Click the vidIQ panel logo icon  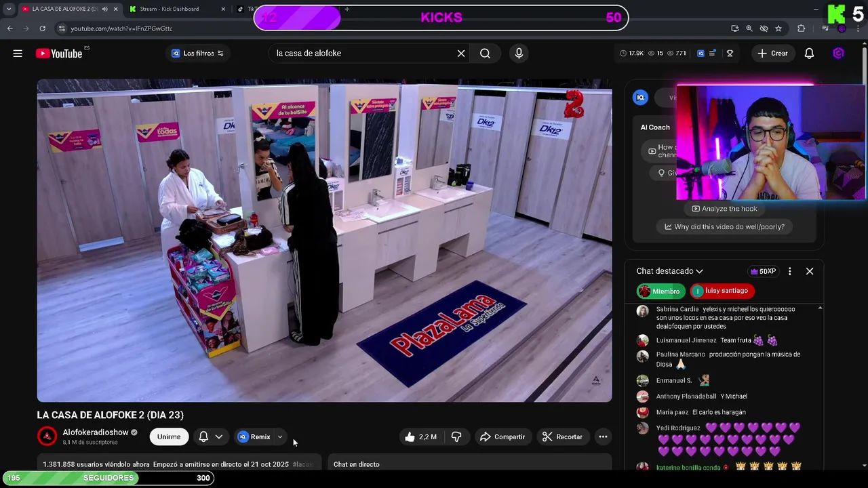click(640, 98)
